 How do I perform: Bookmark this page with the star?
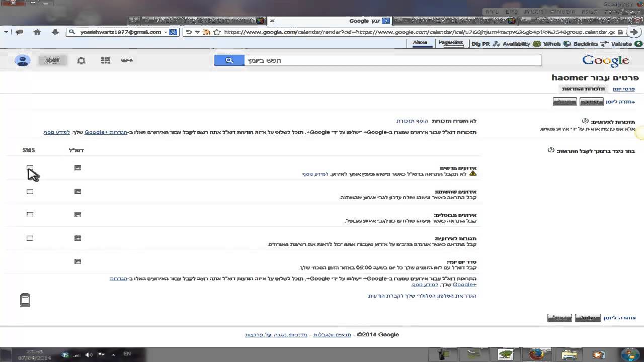(x=217, y=32)
